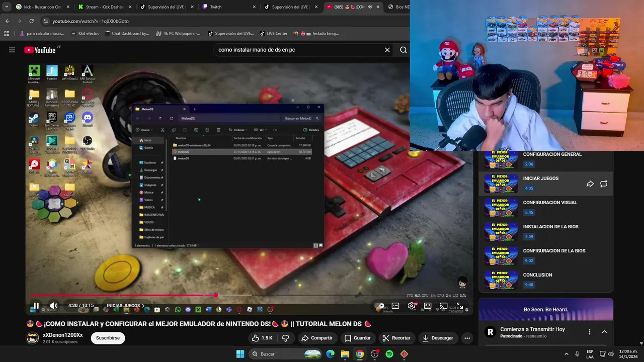Open taskbar volume control
The height and width of the screenshot is (362, 644).
611,354
